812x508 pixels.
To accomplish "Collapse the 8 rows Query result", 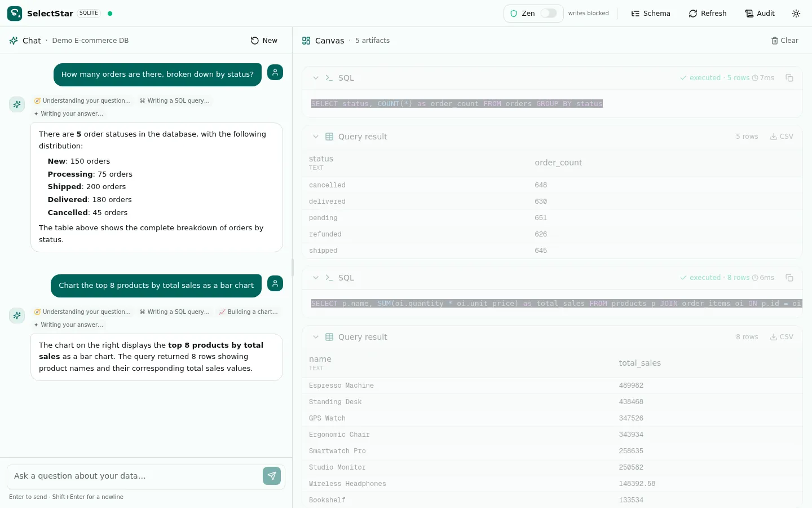I will click(x=316, y=337).
